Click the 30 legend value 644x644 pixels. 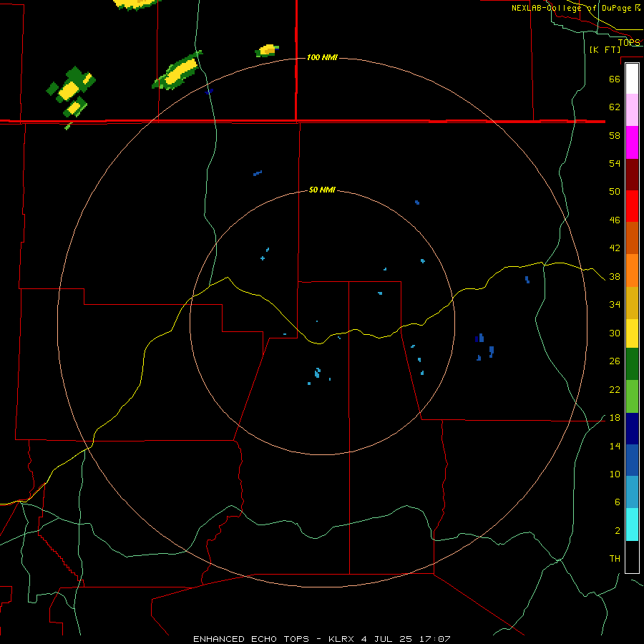(x=615, y=333)
